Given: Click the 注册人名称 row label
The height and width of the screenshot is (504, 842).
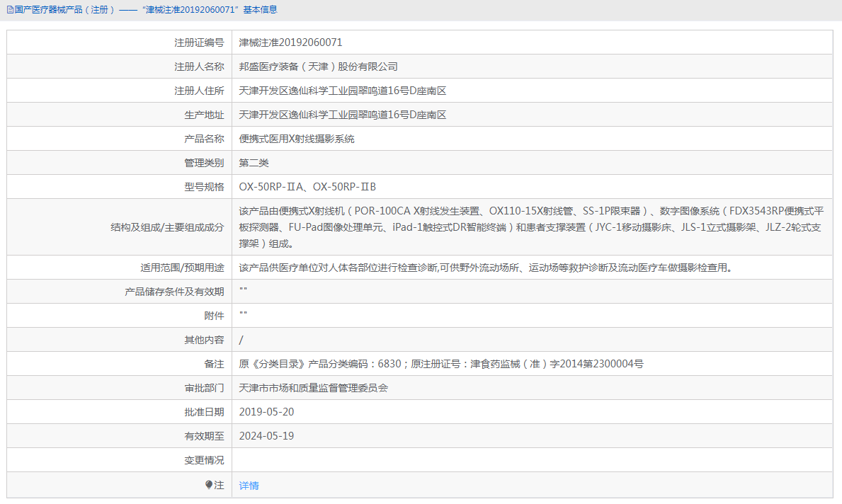Looking at the screenshot, I should [x=198, y=66].
